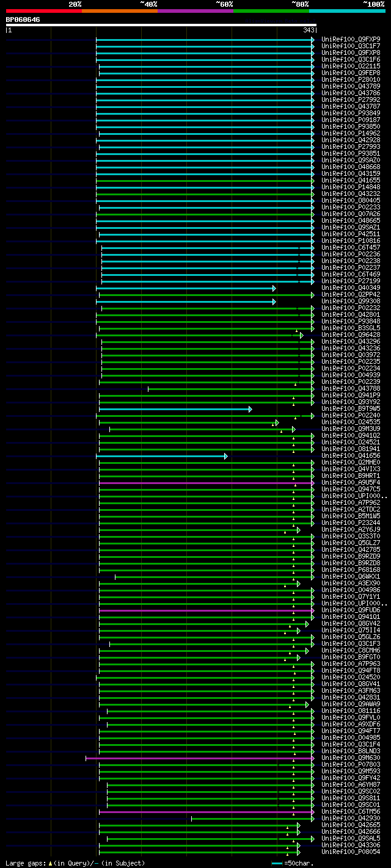Click UniRef100_C6TM56 label

[351, 812]
